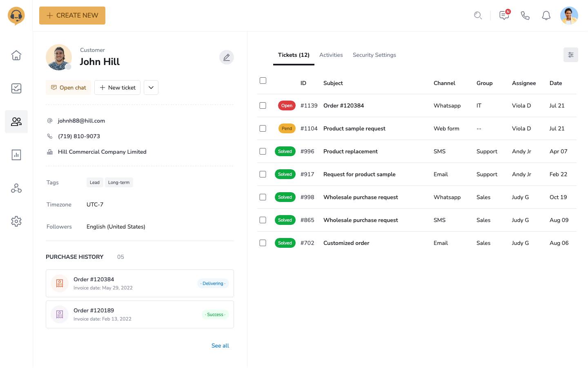Viewport: 588px width, 368px height.
Task: Open the reports chart sidebar icon
Action: [16, 155]
